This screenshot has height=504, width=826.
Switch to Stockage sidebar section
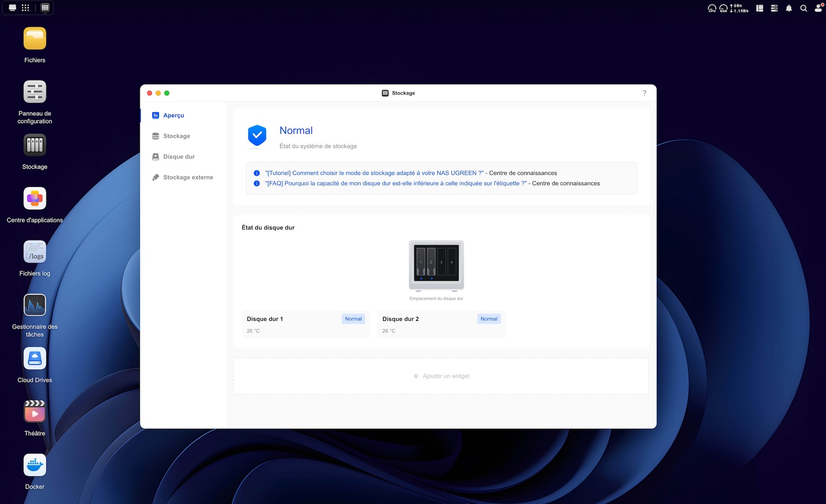[x=176, y=136]
